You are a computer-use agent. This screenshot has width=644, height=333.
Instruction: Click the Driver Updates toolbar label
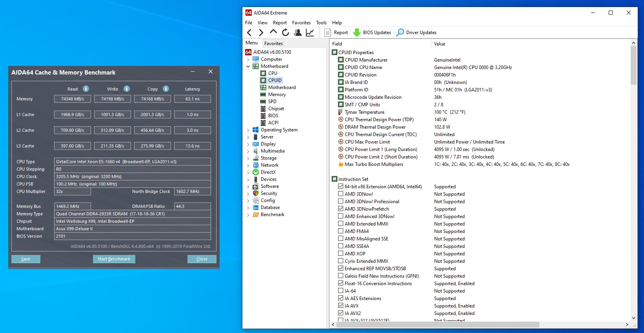pyautogui.click(x=421, y=33)
